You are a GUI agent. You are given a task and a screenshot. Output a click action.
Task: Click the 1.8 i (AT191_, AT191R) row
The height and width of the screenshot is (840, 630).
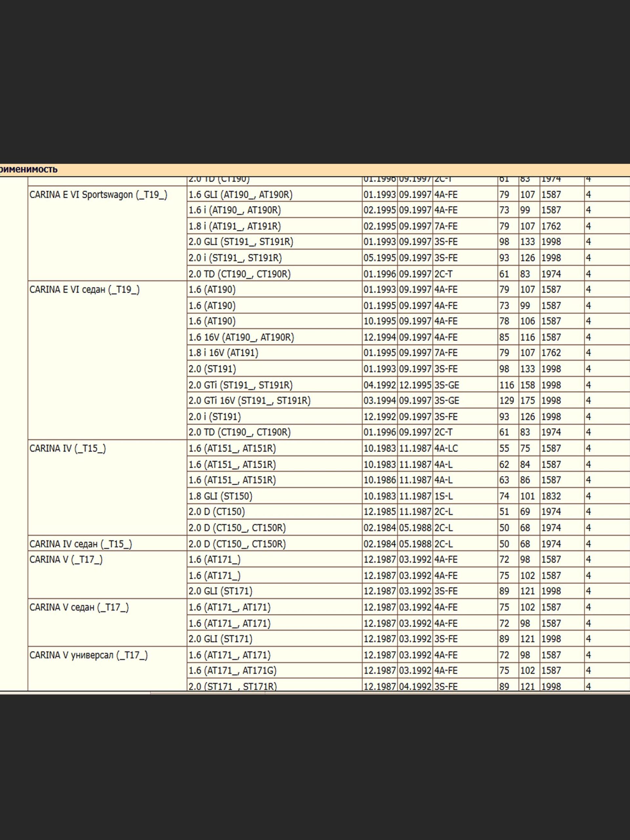point(235,226)
